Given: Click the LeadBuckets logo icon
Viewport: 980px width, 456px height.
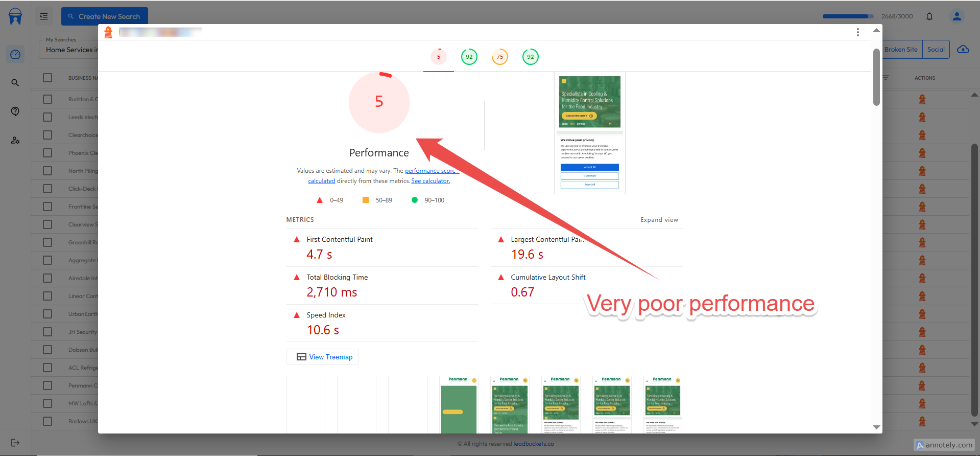Looking at the screenshot, I should click(x=15, y=16).
